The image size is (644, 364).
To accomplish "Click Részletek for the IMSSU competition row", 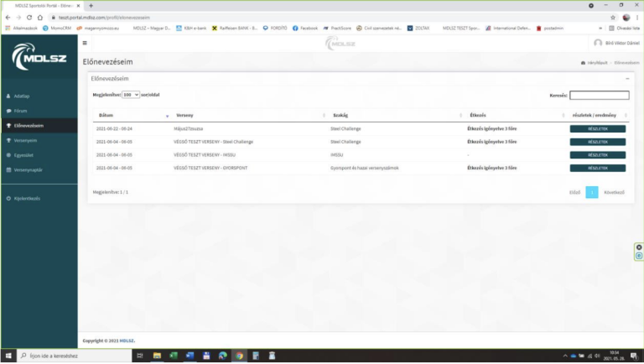I will tap(597, 155).
